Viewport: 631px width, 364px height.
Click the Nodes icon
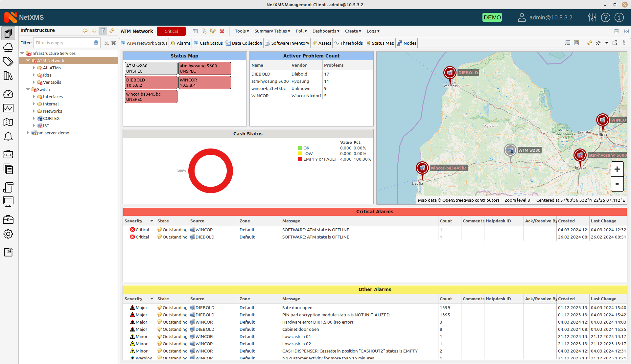(400, 43)
